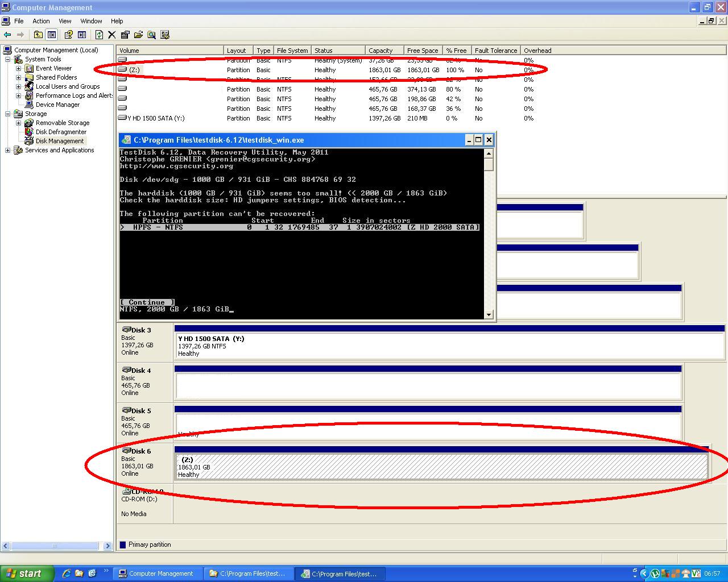Screen dimensions: 728x582
Task: Show more quick launch items chevron
Action: pos(106,571)
